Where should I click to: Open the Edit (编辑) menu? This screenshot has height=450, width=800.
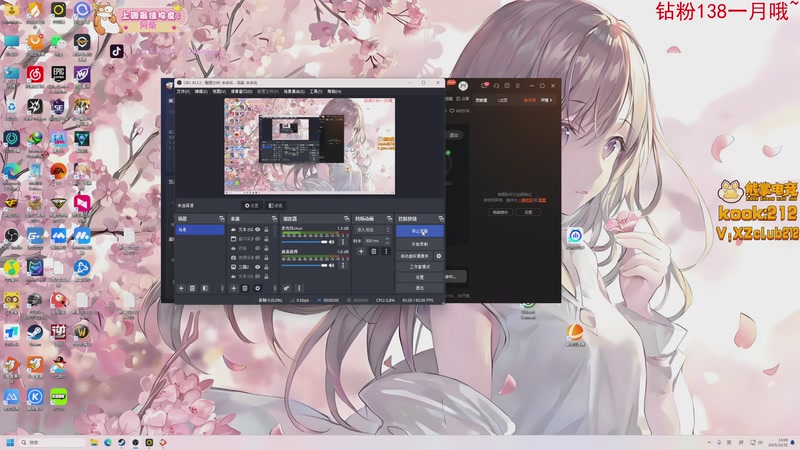click(201, 91)
